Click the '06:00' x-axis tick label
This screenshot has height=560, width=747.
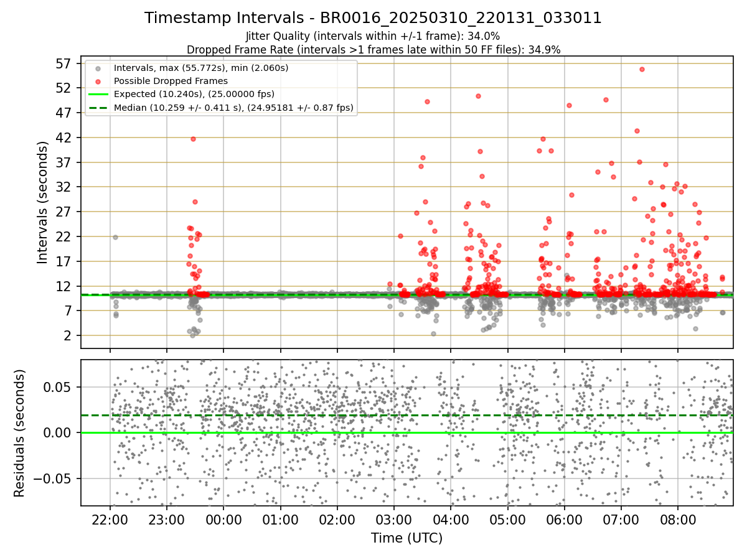[x=564, y=519]
